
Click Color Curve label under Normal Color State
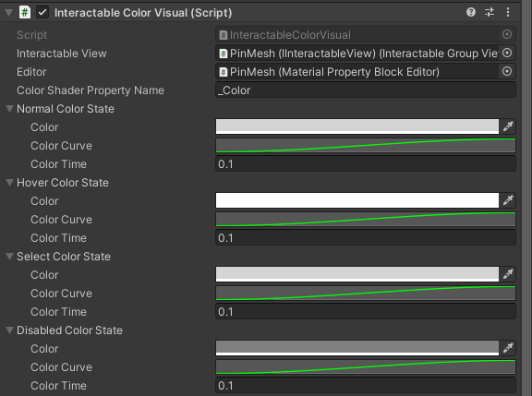pos(61,146)
